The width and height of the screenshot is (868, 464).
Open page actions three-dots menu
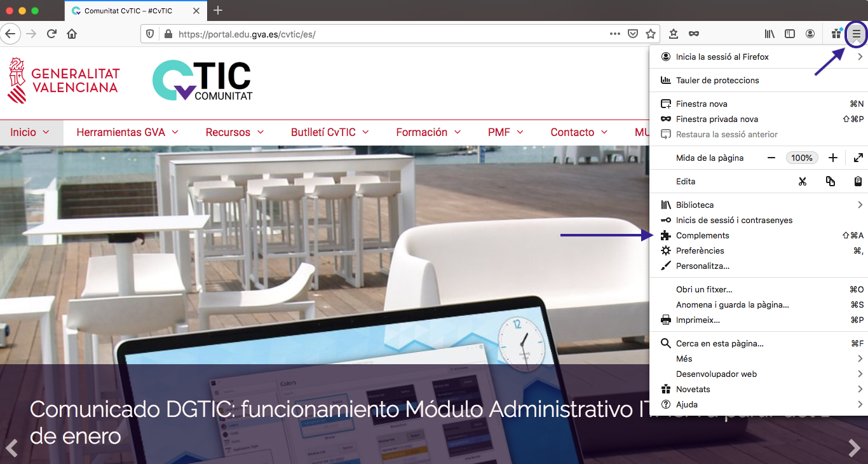tap(615, 34)
